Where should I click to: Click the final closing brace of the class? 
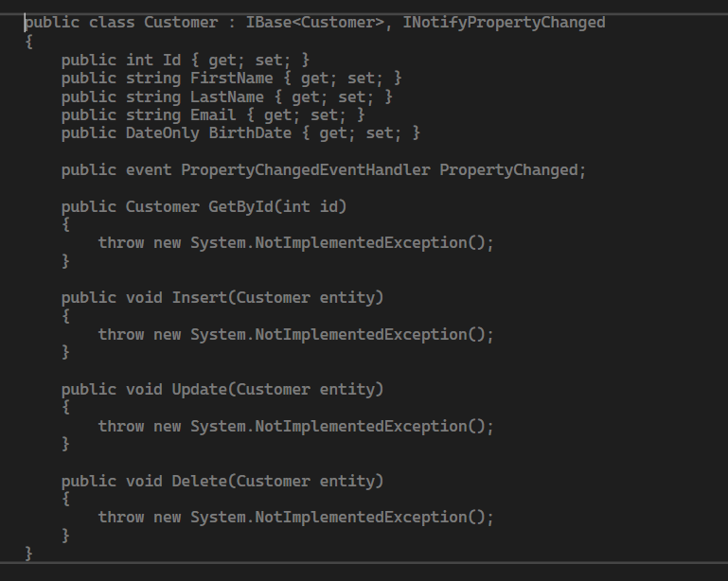pos(28,553)
